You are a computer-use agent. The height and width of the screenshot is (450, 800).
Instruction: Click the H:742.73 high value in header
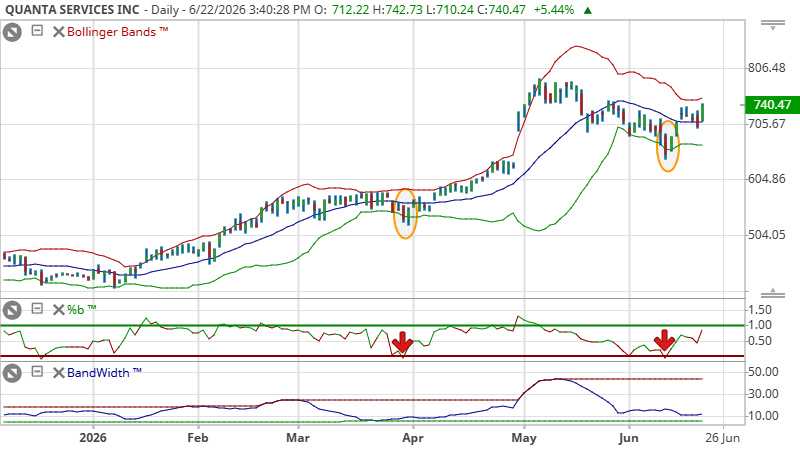[397, 10]
